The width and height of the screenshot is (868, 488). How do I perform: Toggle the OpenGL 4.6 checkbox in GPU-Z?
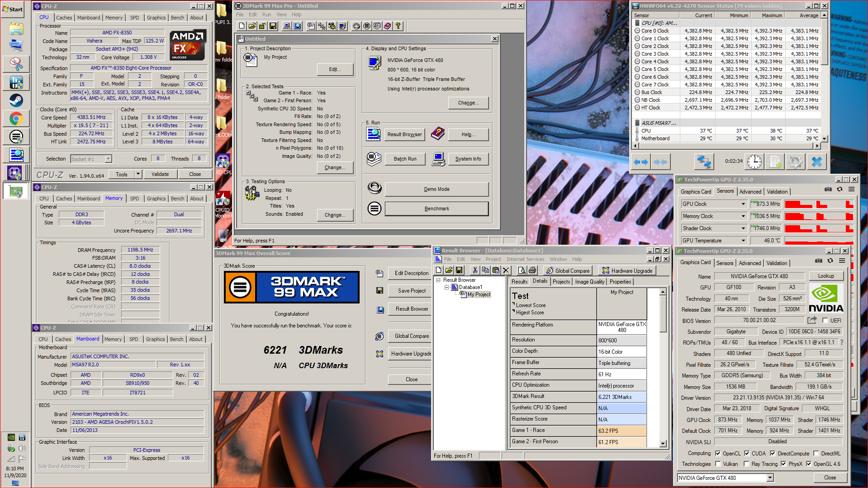click(808, 464)
